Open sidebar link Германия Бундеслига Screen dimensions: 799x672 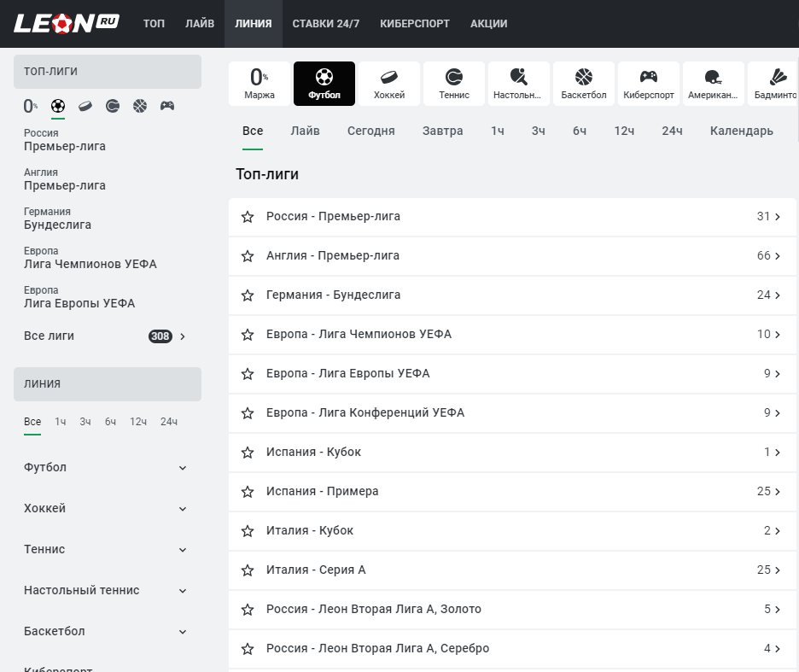[57, 219]
